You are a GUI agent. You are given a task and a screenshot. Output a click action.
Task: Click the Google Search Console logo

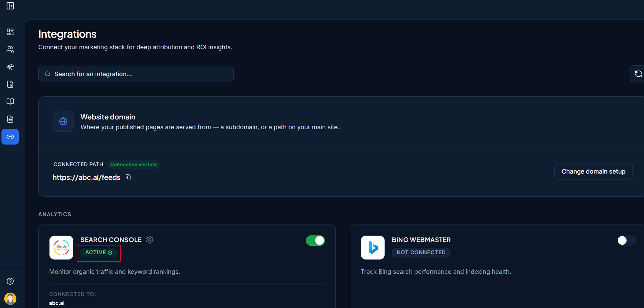[61, 247]
